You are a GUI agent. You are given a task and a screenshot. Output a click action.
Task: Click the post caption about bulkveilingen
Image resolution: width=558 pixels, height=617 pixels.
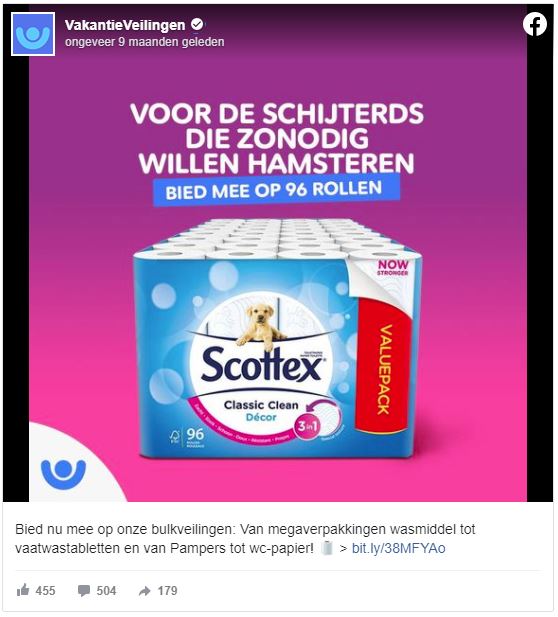point(246,539)
